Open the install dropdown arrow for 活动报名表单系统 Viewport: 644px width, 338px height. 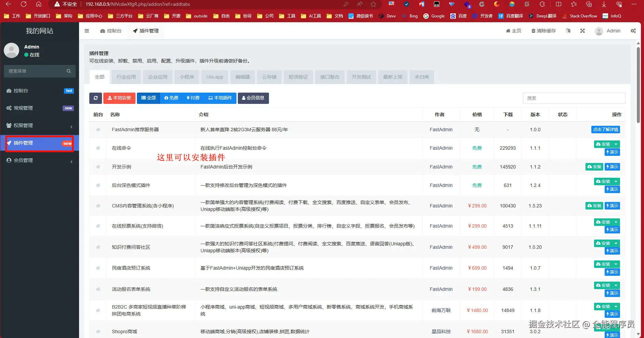coord(616,285)
